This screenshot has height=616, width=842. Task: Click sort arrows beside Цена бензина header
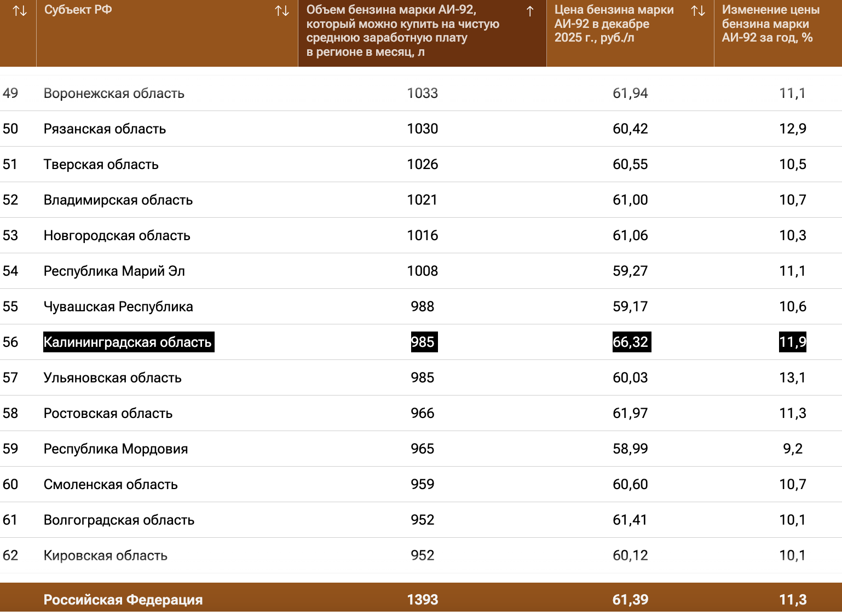click(698, 11)
